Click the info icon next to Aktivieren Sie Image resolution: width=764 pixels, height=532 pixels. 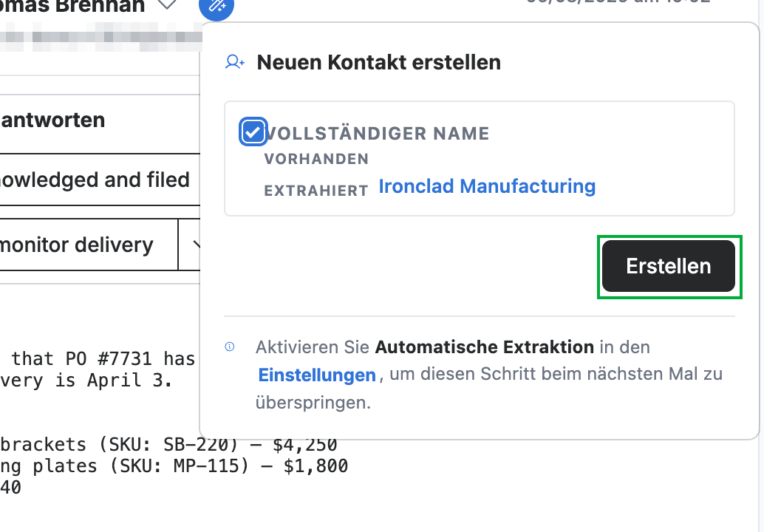[230, 347]
